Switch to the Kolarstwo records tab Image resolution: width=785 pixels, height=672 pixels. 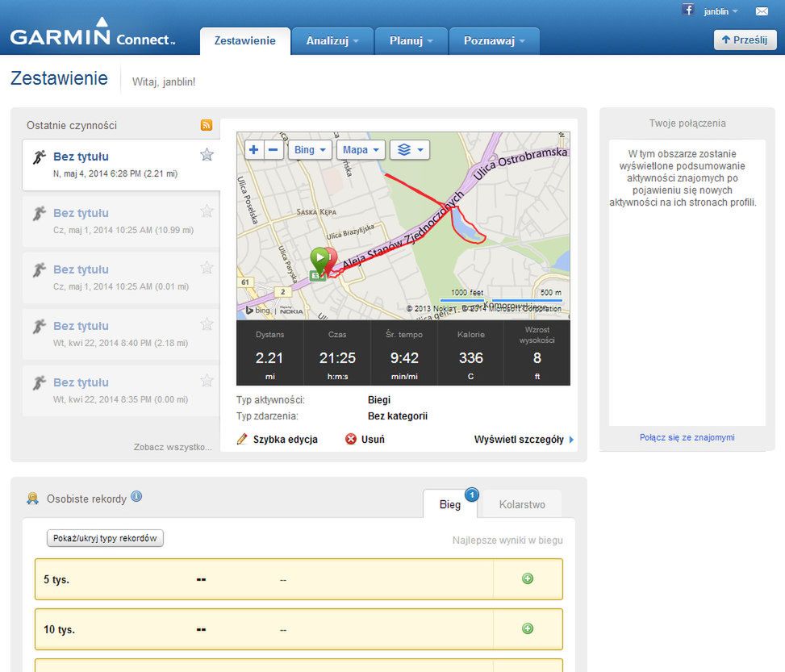pos(522,504)
